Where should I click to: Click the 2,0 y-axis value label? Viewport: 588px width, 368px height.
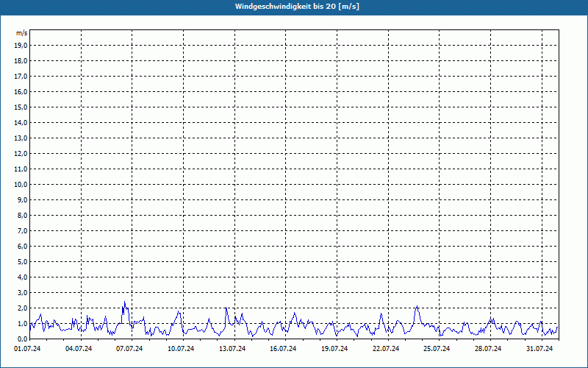tap(21, 308)
